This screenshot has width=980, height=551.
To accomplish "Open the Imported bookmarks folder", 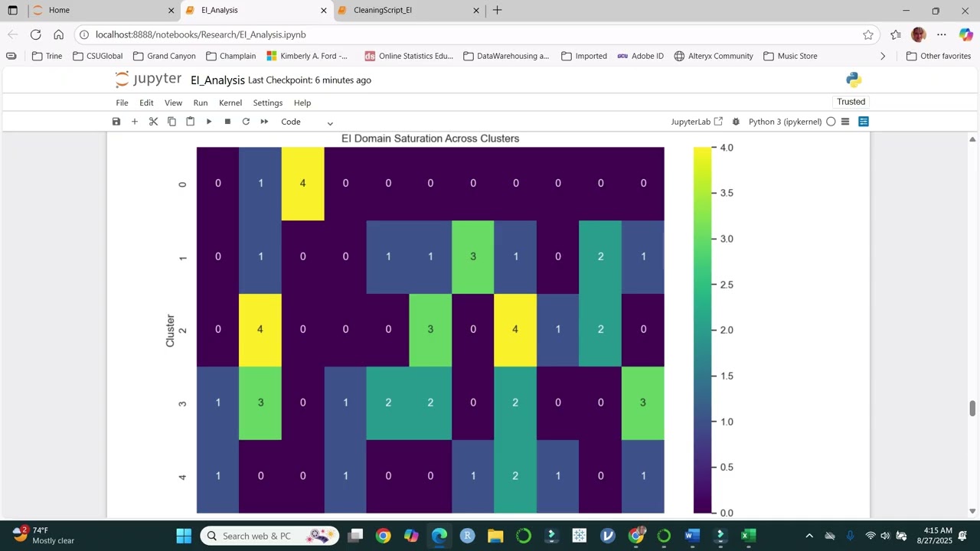I will click(583, 56).
